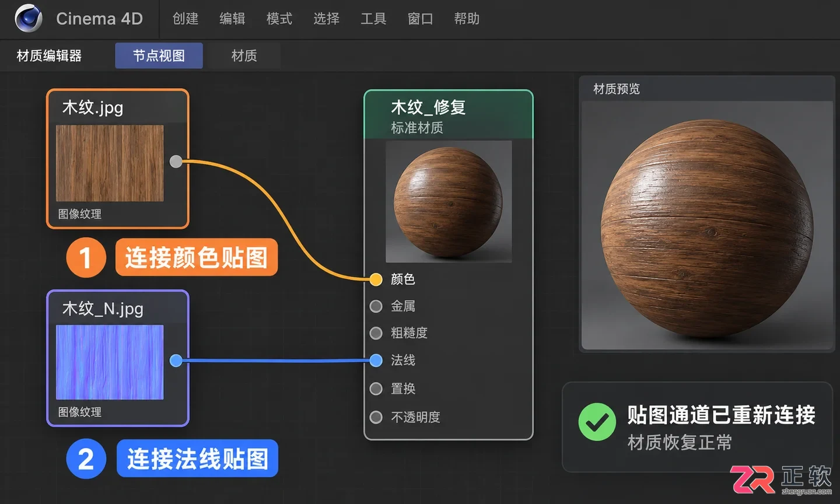Click the 置换 input port

[376, 388]
